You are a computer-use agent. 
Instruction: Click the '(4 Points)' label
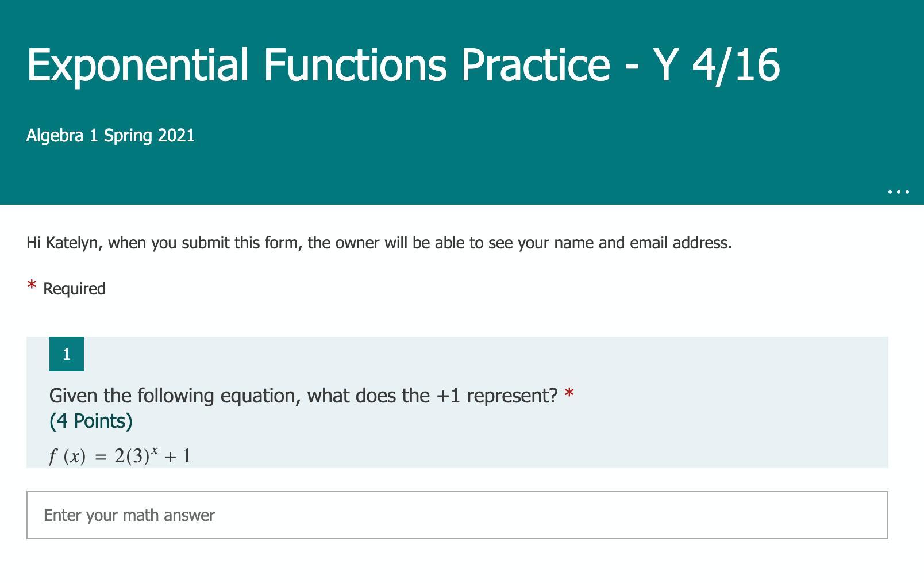[x=91, y=421]
